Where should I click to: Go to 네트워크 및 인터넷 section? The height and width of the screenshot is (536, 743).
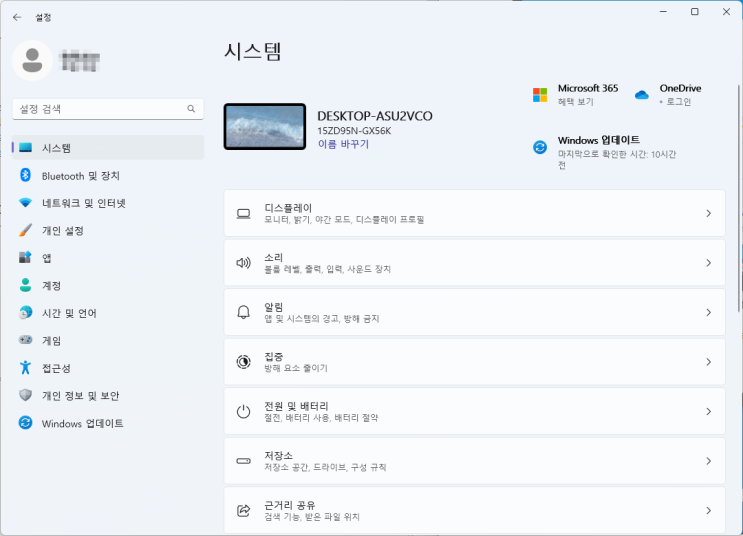point(84,203)
